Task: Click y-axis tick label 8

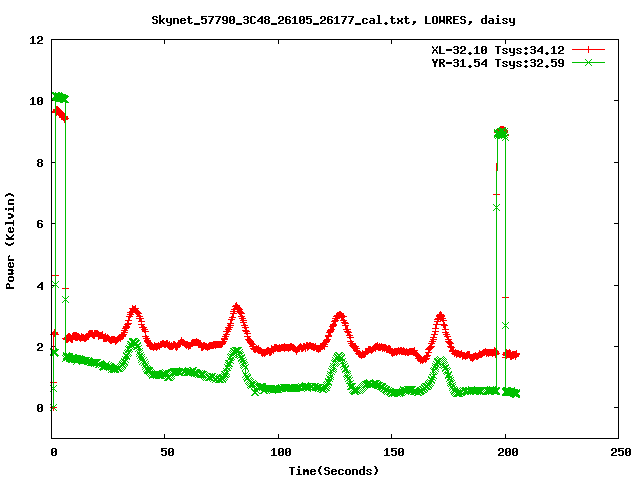Action: pyautogui.click(x=40, y=163)
